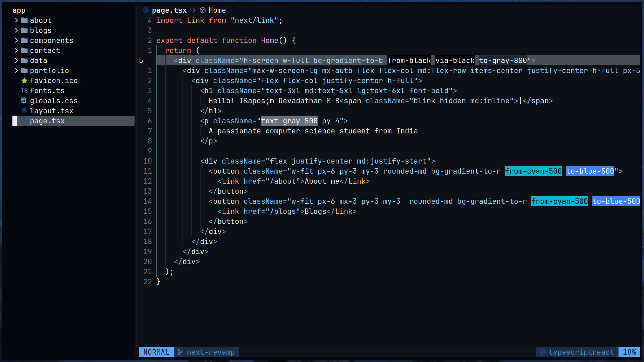Click the React filetype icon in statusline

pyautogui.click(x=543, y=352)
